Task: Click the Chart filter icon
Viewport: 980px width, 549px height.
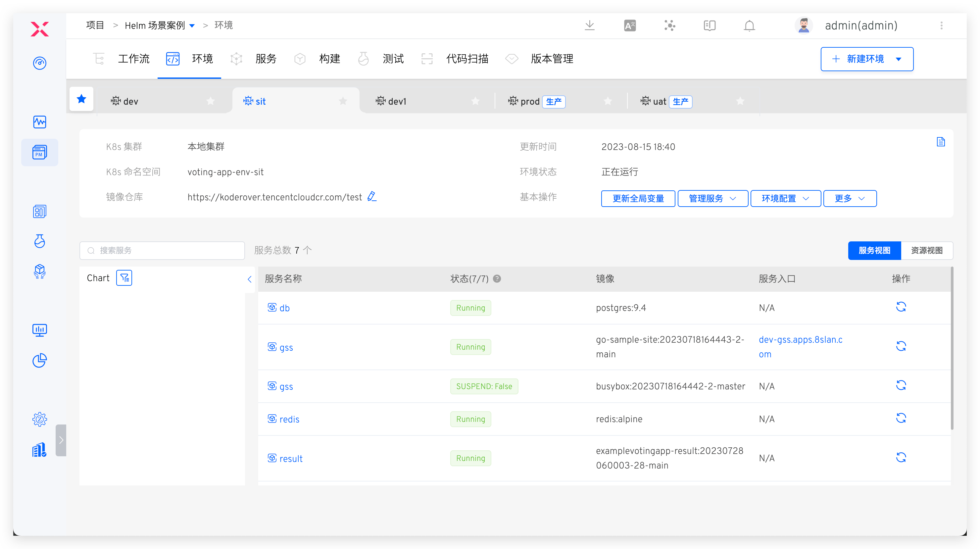Action: [x=124, y=278]
